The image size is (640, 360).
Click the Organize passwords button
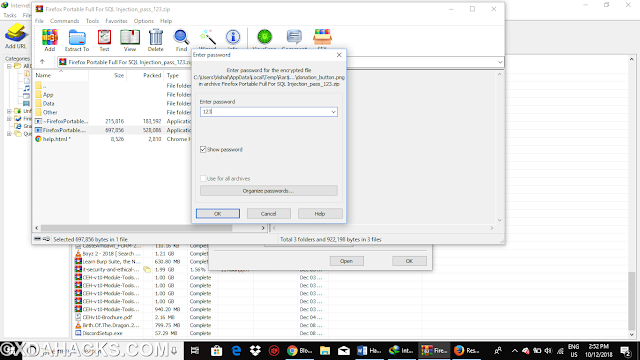269,191
